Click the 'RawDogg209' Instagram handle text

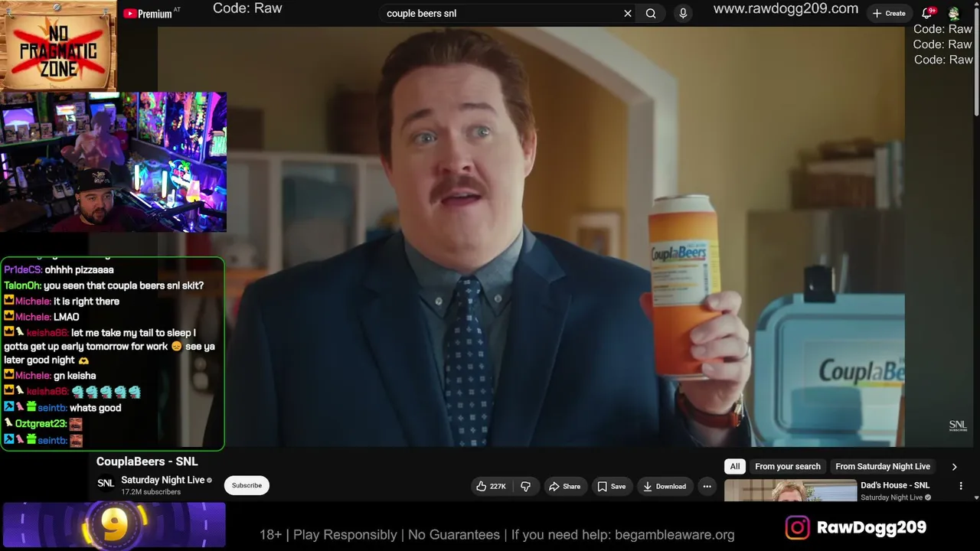point(871,527)
